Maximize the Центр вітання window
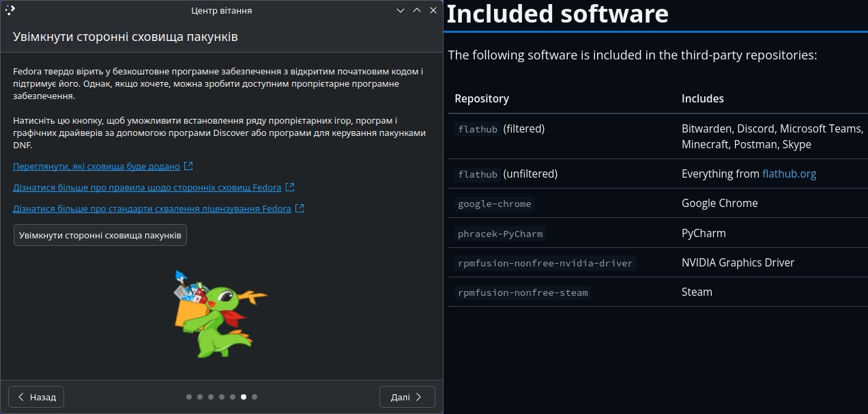This screenshot has height=414, width=868. [417, 10]
